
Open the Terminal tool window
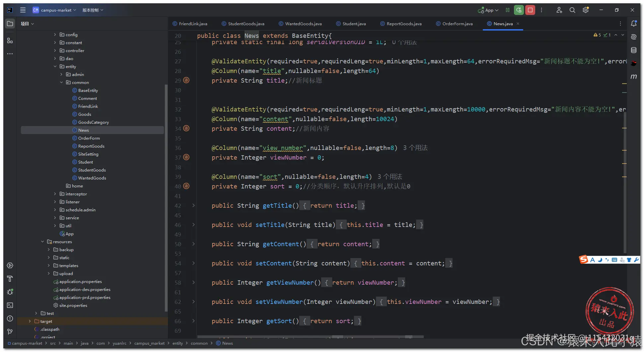[x=10, y=305]
